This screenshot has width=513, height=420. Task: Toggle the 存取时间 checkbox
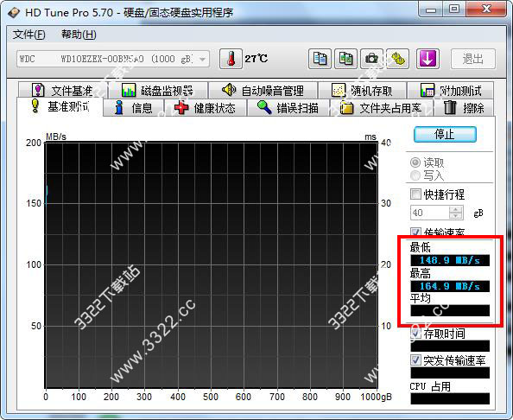tap(415, 334)
